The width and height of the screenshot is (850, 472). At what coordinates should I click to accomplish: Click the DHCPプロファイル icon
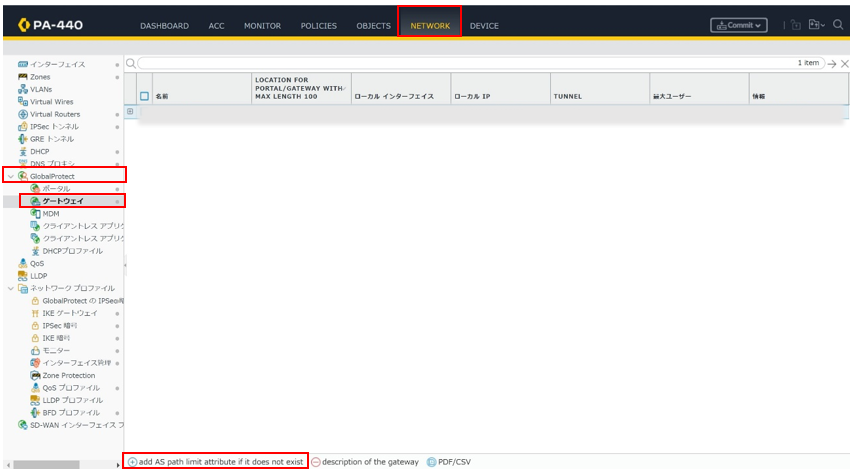pos(35,251)
